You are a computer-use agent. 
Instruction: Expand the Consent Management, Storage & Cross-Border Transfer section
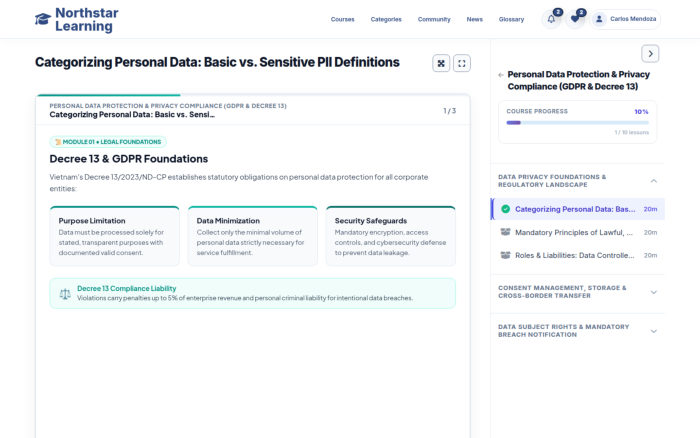tap(577, 292)
